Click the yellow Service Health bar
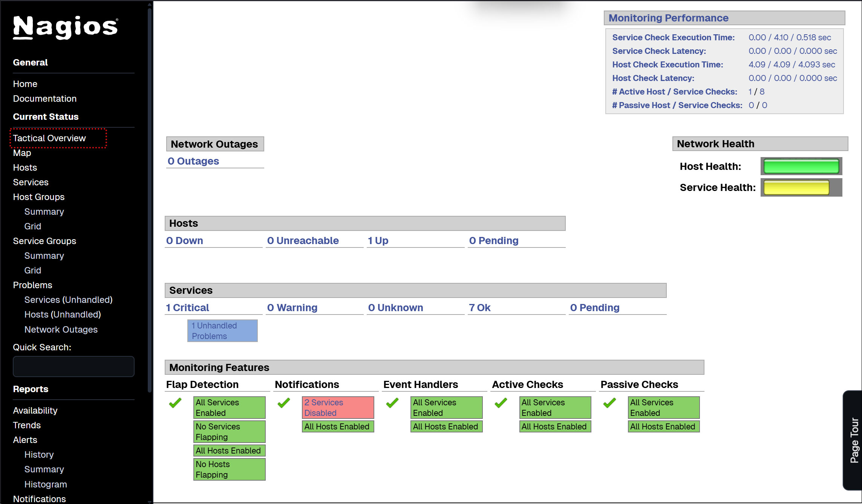This screenshot has height=504, width=862. (x=796, y=187)
